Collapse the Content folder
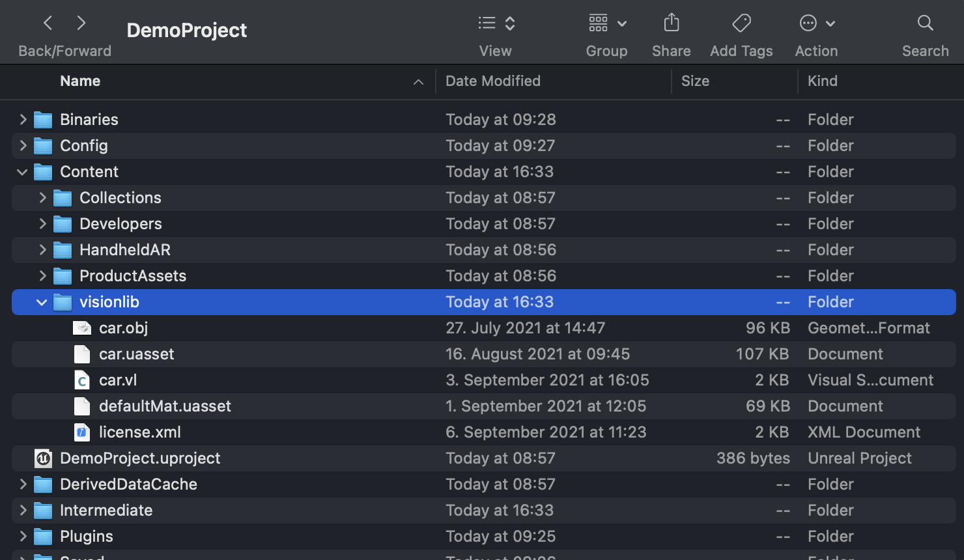 pyautogui.click(x=22, y=172)
